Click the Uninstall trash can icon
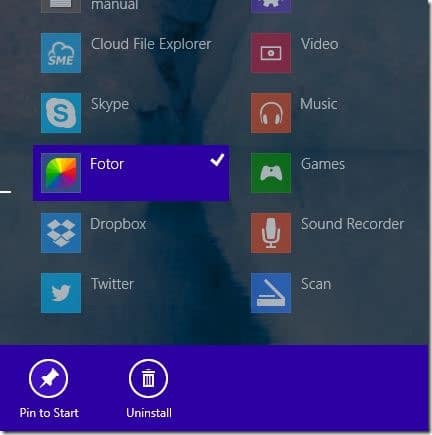The image size is (432, 435). [148, 379]
